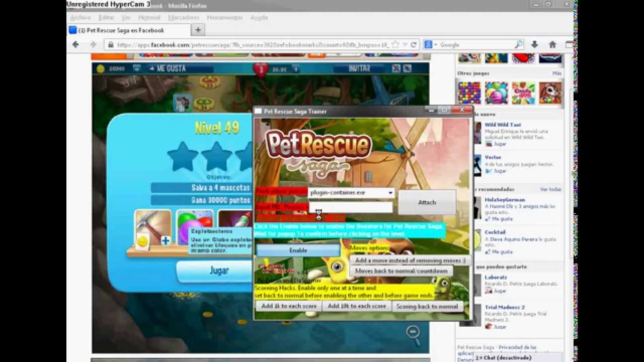644x362 pixels.
Task: Open the Herramientas menu
Action: [x=225, y=17]
